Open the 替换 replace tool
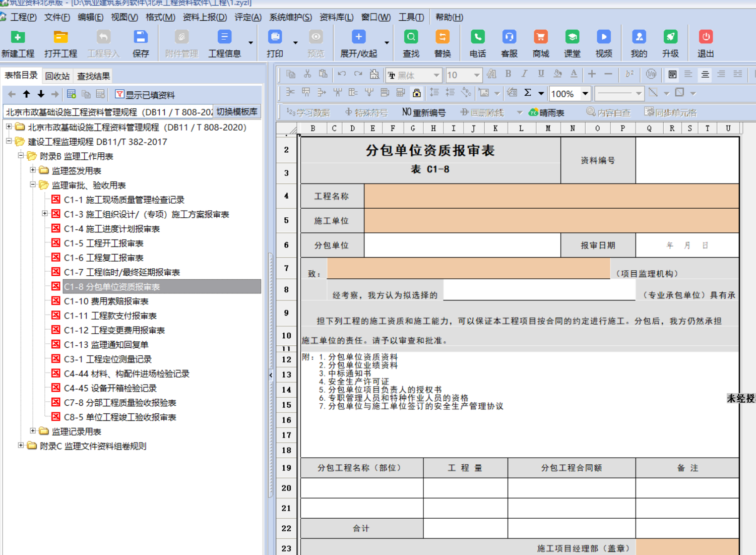This screenshot has height=555, width=756. (x=442, y=44)
